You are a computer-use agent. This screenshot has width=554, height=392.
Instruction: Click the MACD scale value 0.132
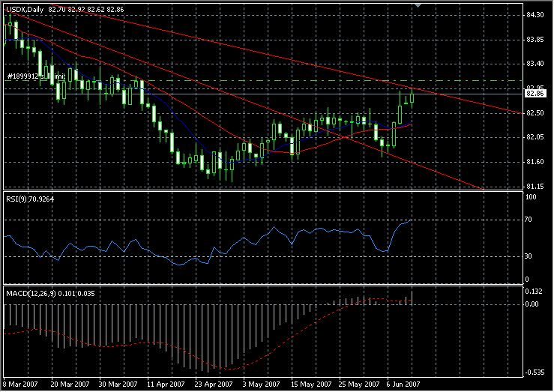tap(534, 292)
